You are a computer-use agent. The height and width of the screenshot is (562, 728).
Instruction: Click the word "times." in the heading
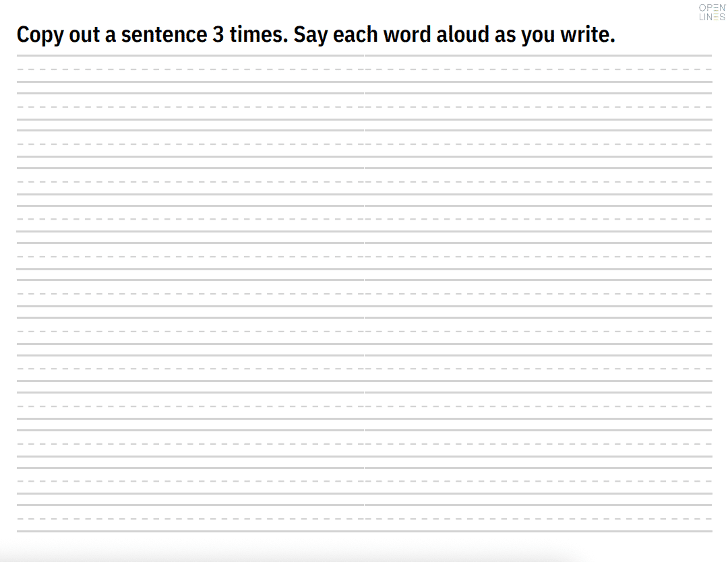tap(258, 35)
